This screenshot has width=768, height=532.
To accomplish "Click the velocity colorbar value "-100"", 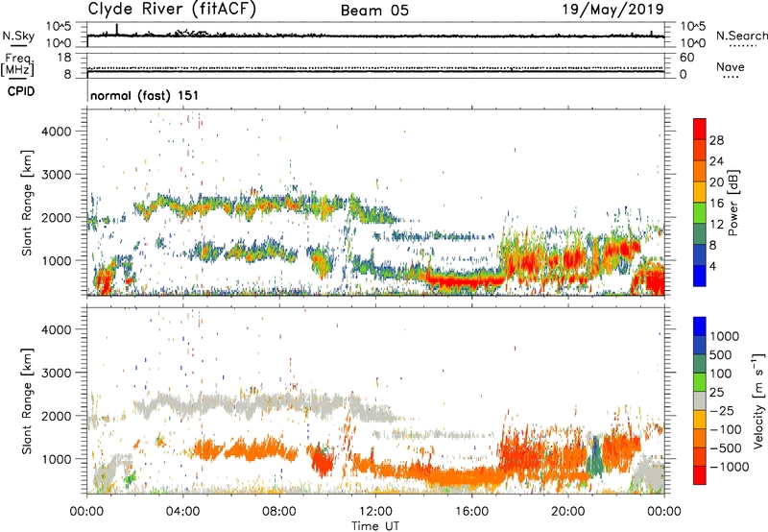I will (x=726, y=429).
